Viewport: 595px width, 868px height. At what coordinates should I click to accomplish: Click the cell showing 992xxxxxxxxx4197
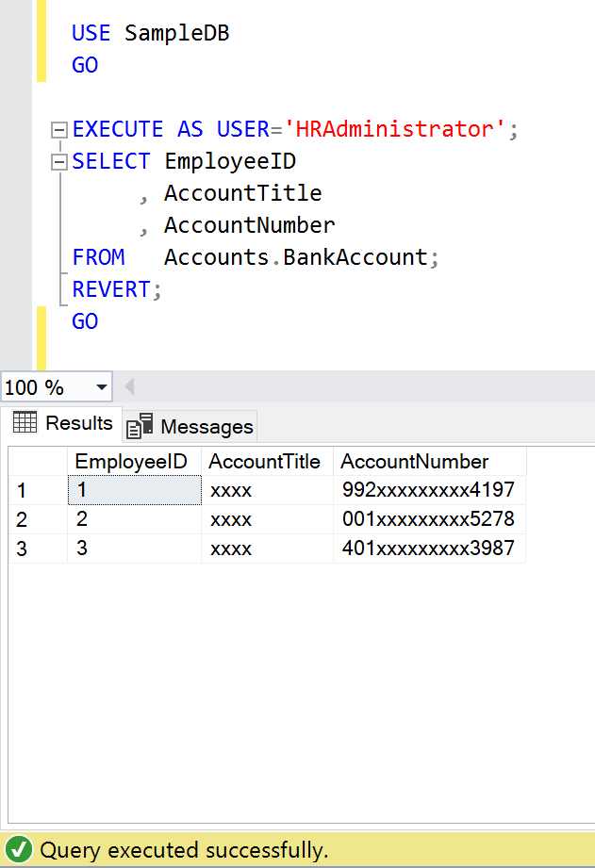click(x=428, y=490)
